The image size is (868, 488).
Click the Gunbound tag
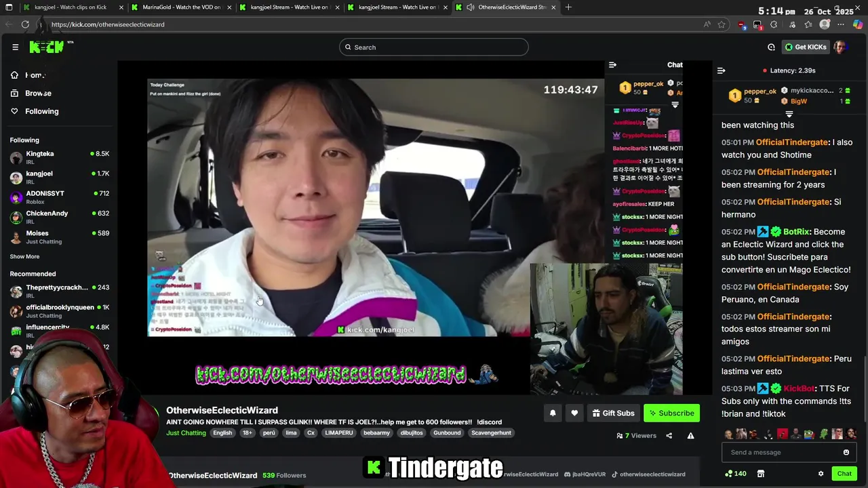[x=447, y=433]
